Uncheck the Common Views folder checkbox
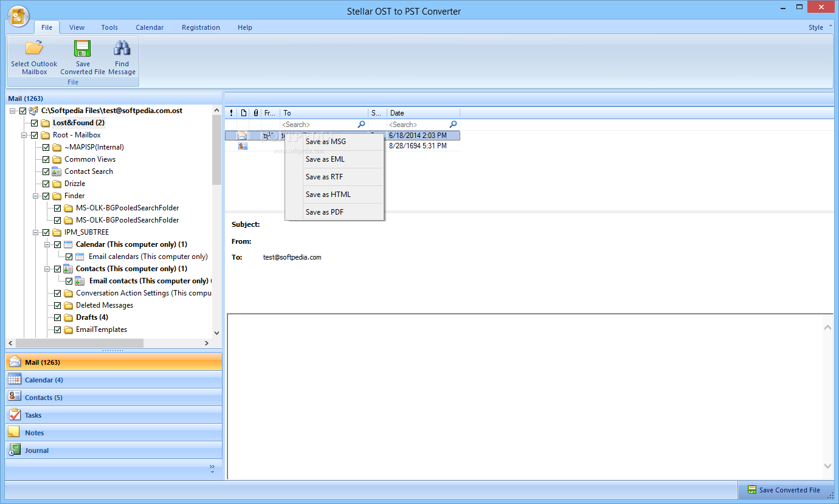Screen dimensions: 839x504 (46, 159)
